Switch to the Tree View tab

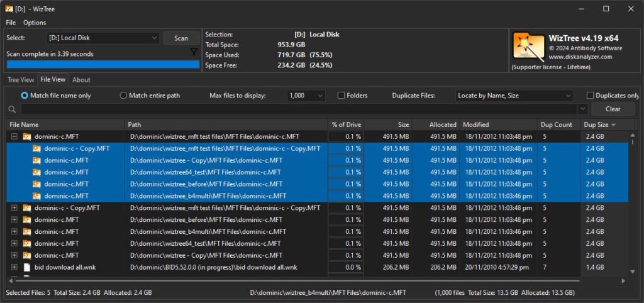point(21,80)
